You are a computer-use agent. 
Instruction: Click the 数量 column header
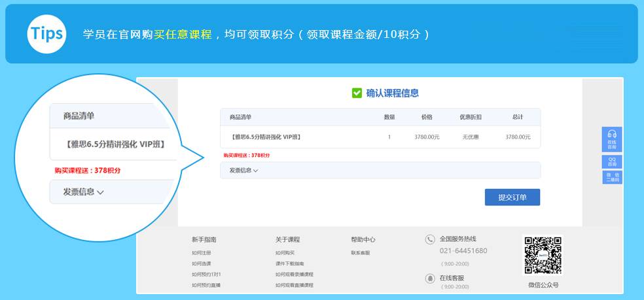(x=389, y=118)
